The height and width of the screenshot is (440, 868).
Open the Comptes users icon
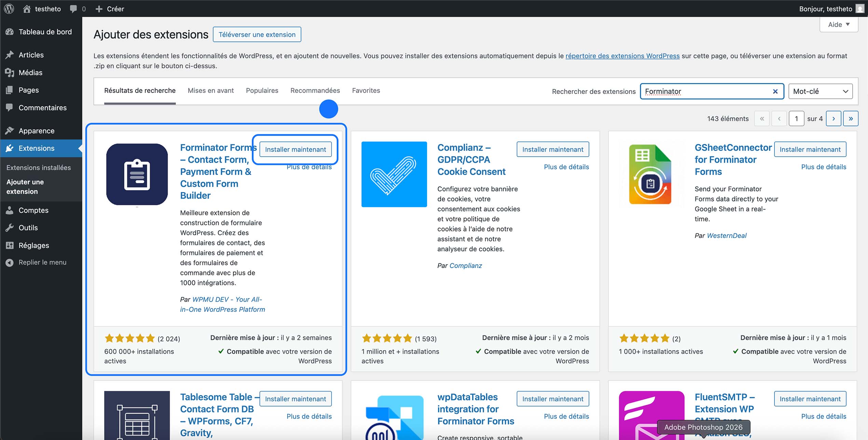point(10,210)
